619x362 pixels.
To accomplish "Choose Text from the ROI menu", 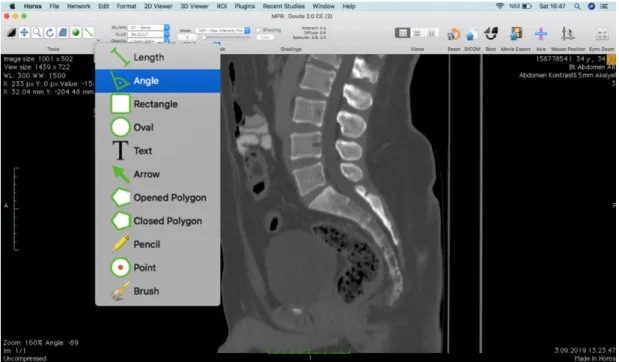I will click(x=158, y=151).
